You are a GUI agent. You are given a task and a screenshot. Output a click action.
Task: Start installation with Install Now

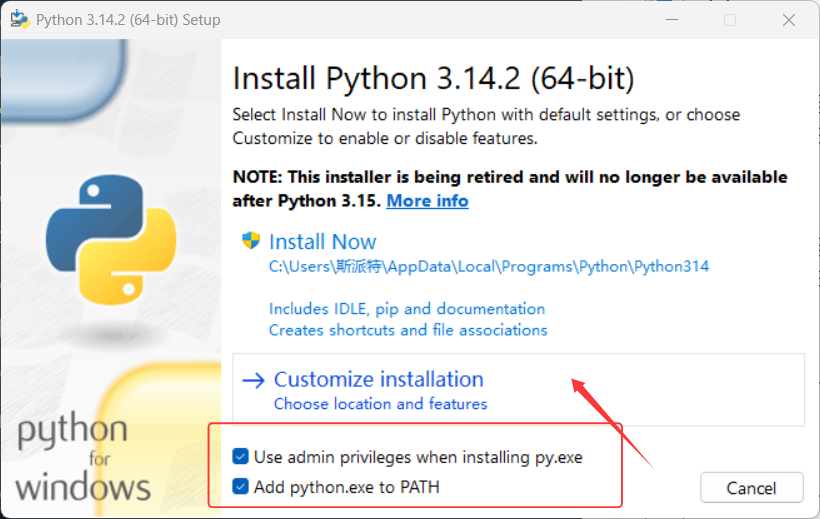pos(323,242)
